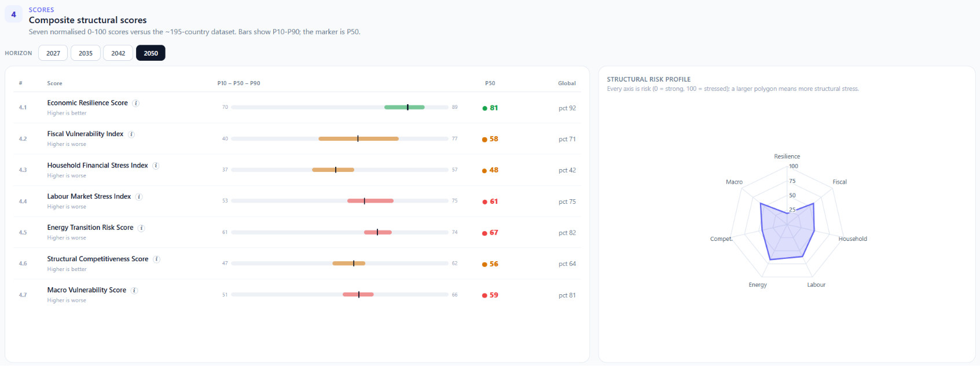Choose the 2042 horizon
This screenshot has height=366, width=980.
tap(118, 53)
